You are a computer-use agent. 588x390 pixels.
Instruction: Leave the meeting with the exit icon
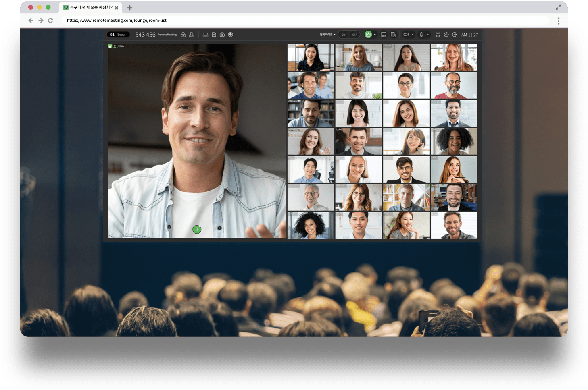click(x=455, y=35)
